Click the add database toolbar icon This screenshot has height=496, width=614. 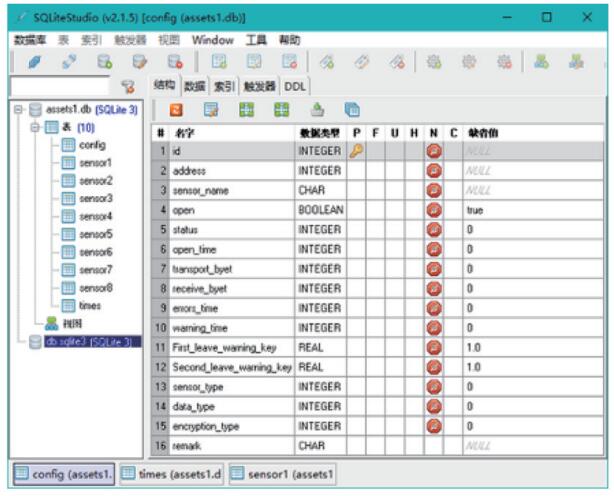[105, 62]
